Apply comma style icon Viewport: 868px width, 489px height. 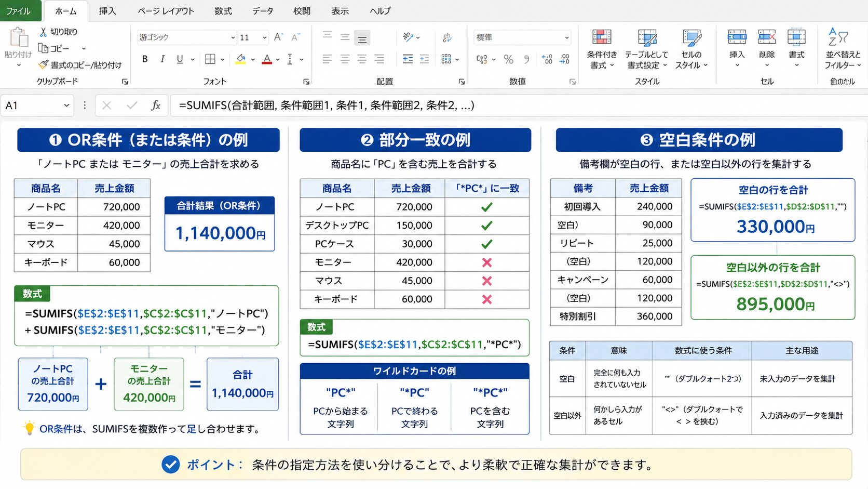tap(526, 59)
